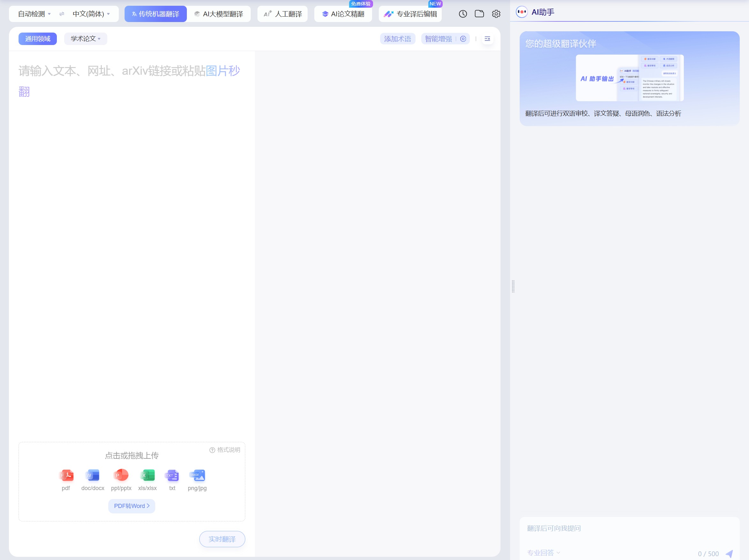Expand the 学术论文 domain dropdown
The image size is (749, 560).
tap(85, 39)
